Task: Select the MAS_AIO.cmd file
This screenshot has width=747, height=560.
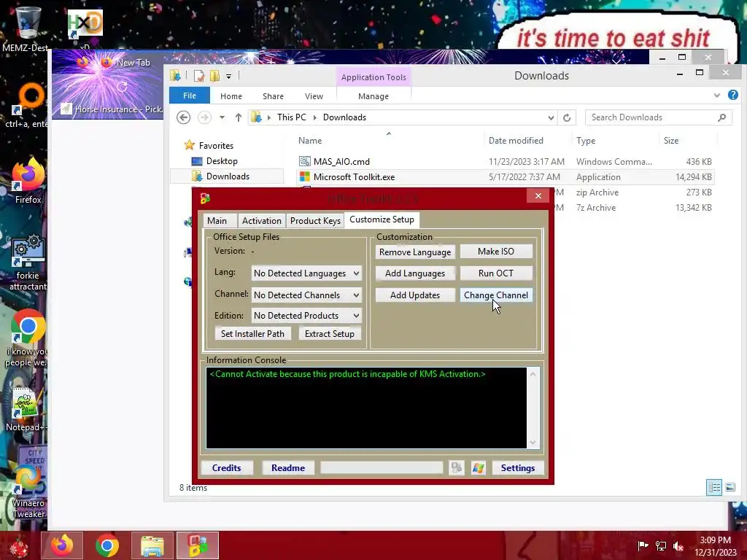Action: point(341,161)
